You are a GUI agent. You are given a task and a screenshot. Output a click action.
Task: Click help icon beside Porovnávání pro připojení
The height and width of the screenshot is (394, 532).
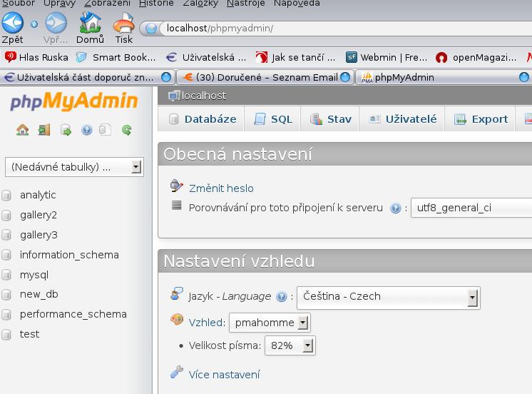396,208
